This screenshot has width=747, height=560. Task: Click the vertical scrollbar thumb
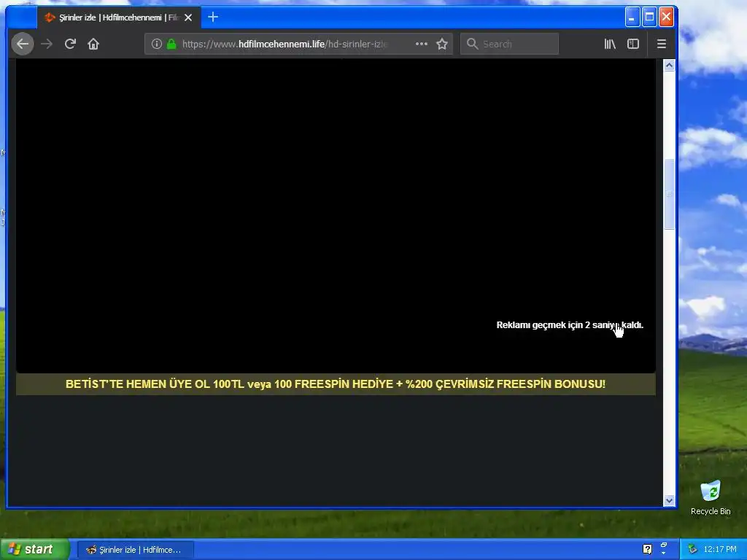(670, 194)
